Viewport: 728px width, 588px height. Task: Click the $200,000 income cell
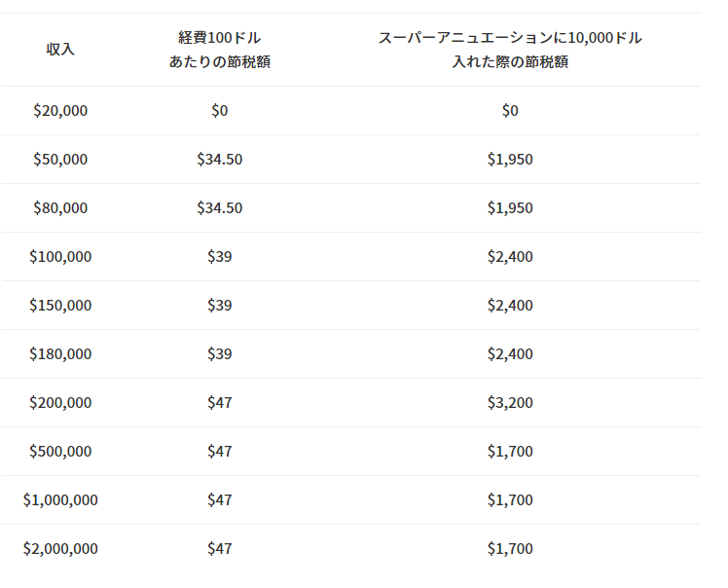(x=60, y=403)
